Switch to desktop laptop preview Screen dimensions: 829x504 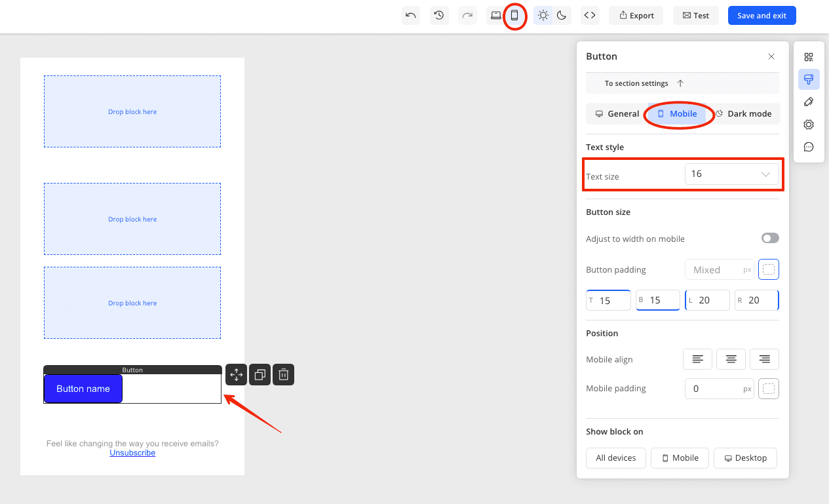coord(496,15)
